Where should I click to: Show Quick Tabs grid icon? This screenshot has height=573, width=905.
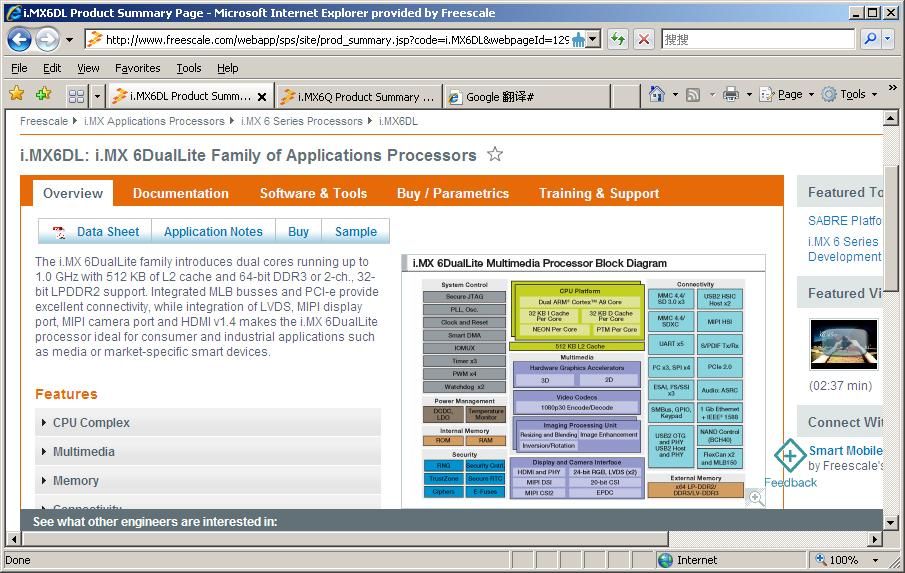(76, 96)
